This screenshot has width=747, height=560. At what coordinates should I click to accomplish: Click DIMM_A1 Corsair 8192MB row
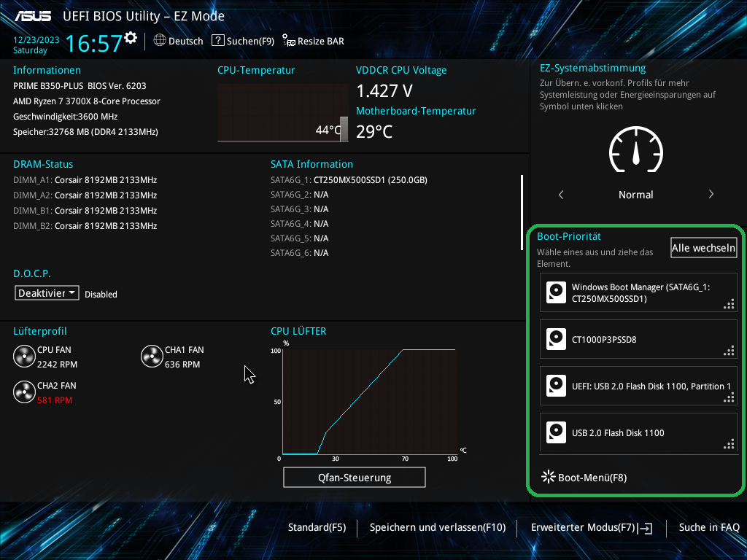click(x=85, y=180)
